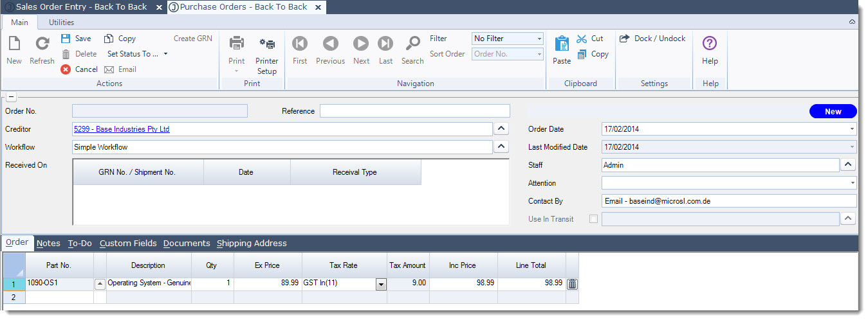Click the Create GRN button
The image size is (868, 320).
[x=193, y=39]
